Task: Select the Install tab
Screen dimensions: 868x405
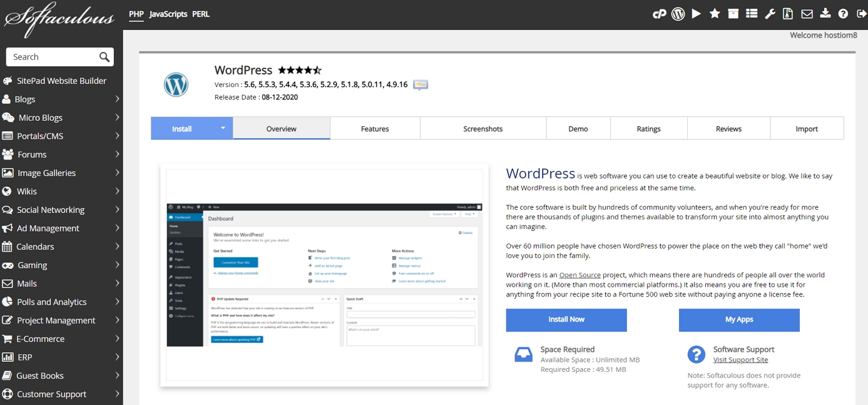Action: (x=182, y=128)
